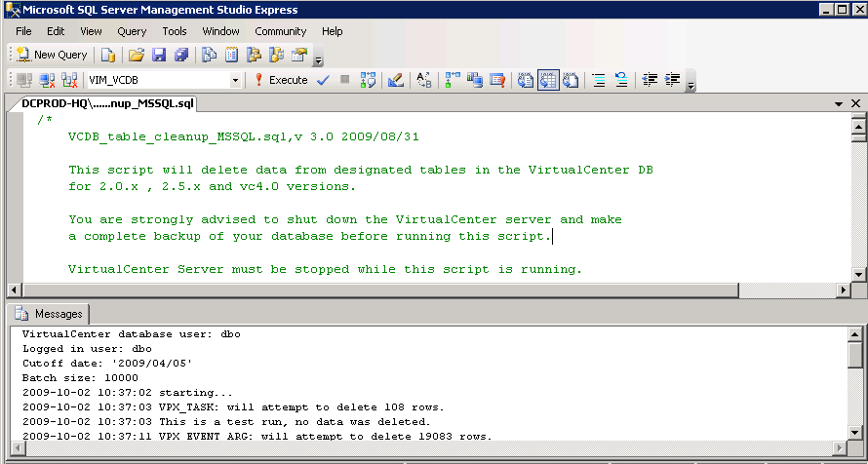868x464 pixels.
Task: Switch to Results to File
Action: 571,80
